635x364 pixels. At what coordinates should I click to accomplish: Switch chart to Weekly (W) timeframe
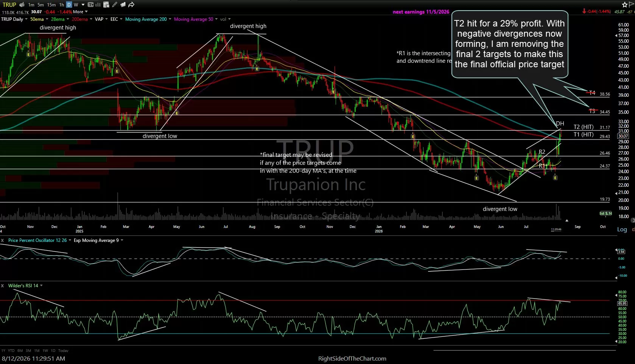[76, 5]
